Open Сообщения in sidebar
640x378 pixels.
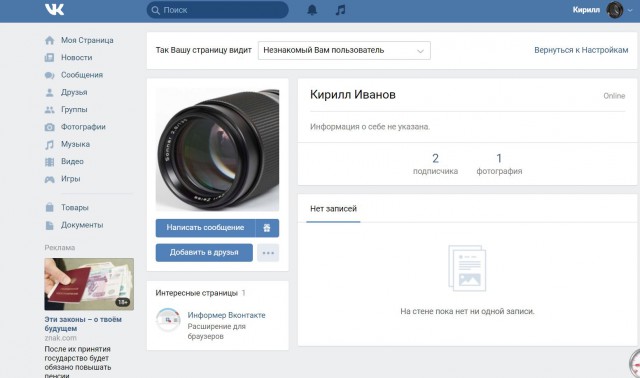click(82, 75)
